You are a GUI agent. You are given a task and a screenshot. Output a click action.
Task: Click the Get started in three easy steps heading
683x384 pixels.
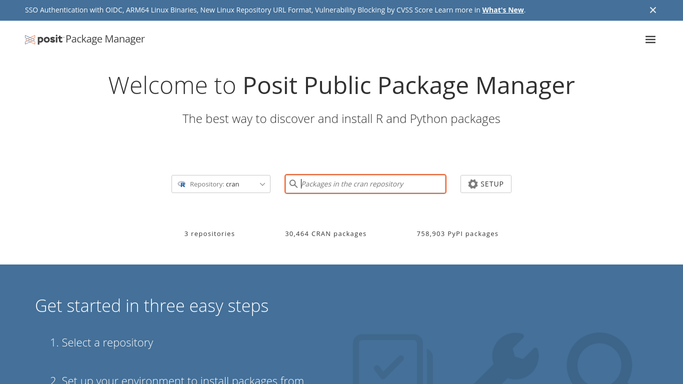[152, 306]
